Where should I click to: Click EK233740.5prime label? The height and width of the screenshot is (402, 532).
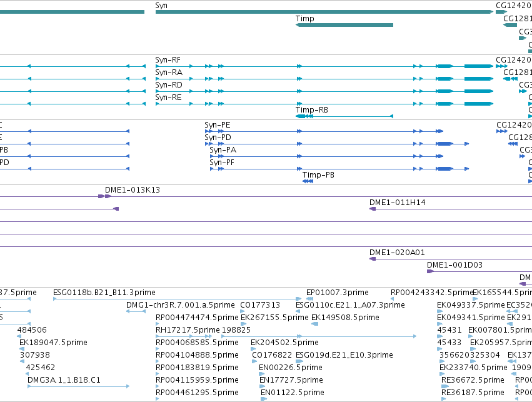coord(473,368)
